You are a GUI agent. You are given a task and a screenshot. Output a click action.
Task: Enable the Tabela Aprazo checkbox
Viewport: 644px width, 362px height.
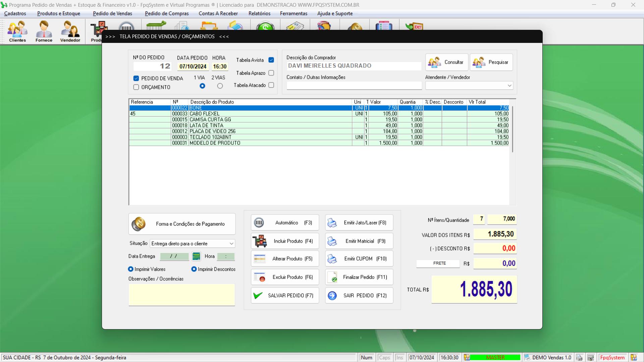click(271, 73)
